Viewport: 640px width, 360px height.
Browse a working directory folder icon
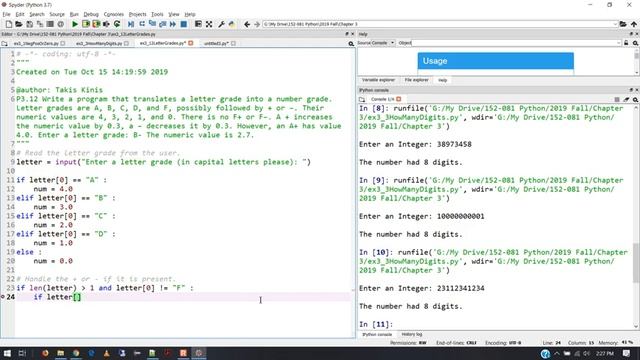(623, 24)
